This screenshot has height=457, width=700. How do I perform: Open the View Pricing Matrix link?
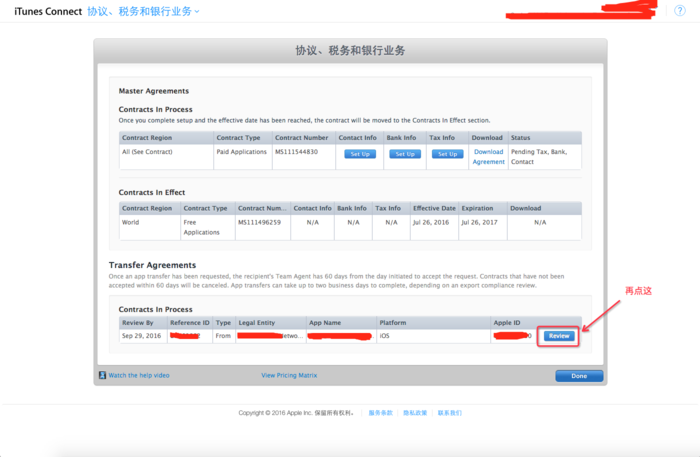[x=289, y=375]
